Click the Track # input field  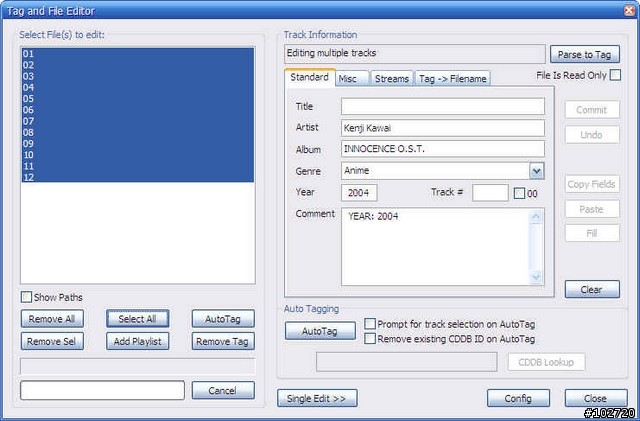(490, 193)
